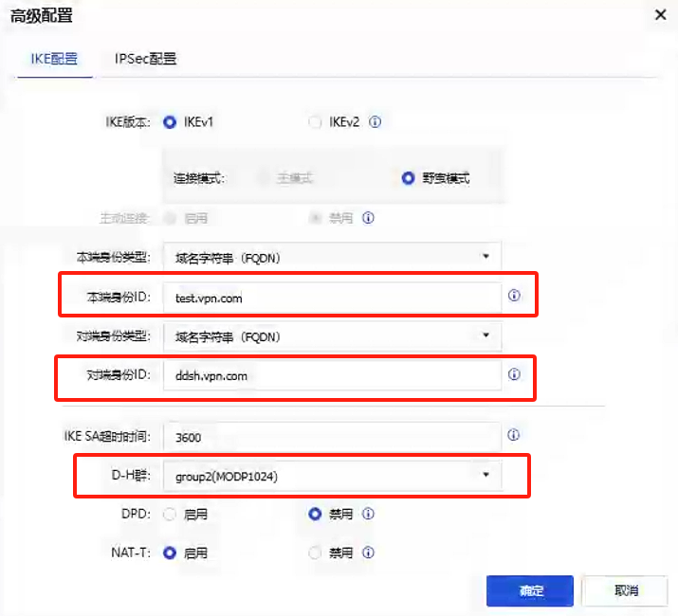Screen dimensions: 678x616
Task: Click 取消 button to cancel
Action: pos(626,590)
